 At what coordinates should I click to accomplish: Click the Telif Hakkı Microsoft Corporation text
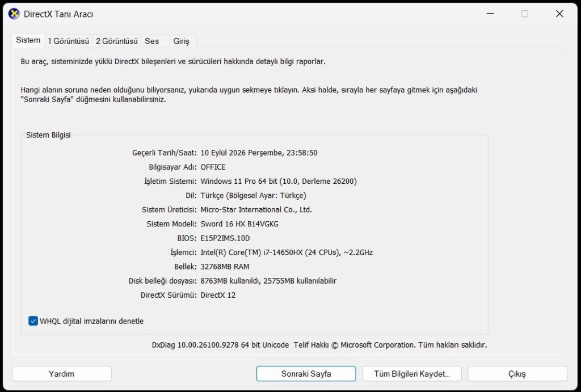[x=390, y=345]
